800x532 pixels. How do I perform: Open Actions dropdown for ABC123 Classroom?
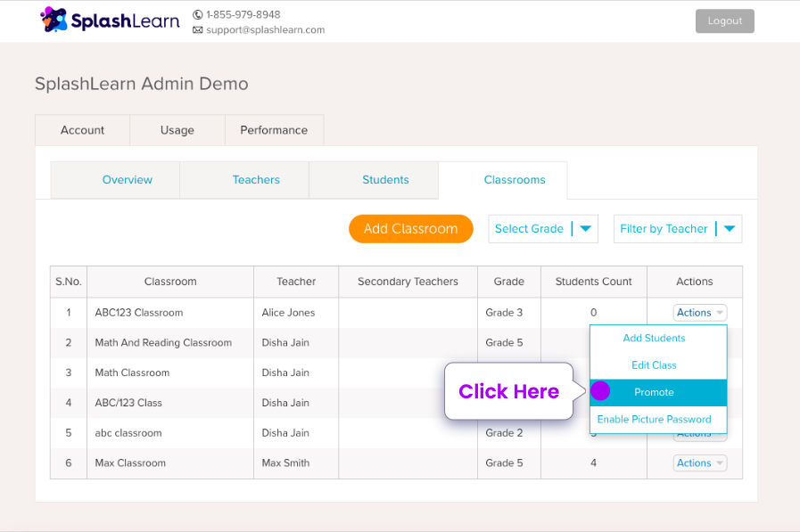point(699,313)
